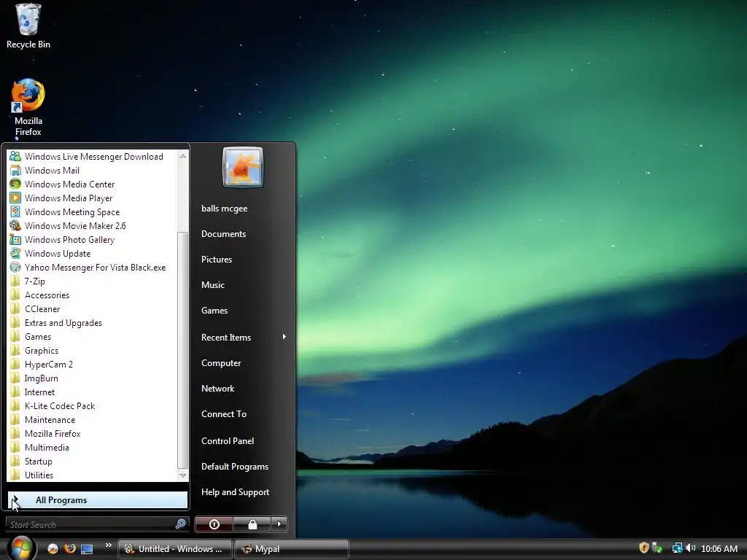The width and height of the screenshot is (747, 560).
Task: Click the program list scrollbar up arrow
Action: click(x=182, y=156)
